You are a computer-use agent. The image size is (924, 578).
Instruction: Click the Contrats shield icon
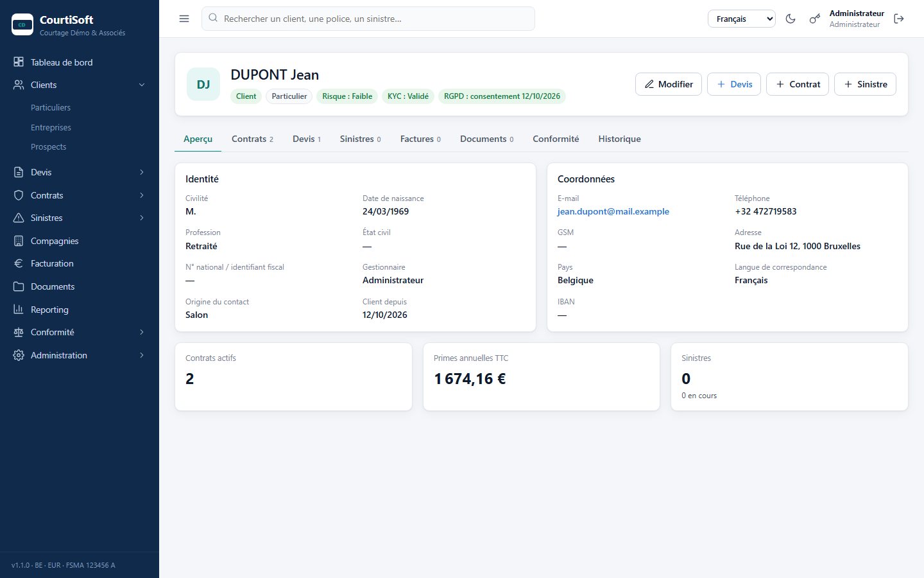19,195
